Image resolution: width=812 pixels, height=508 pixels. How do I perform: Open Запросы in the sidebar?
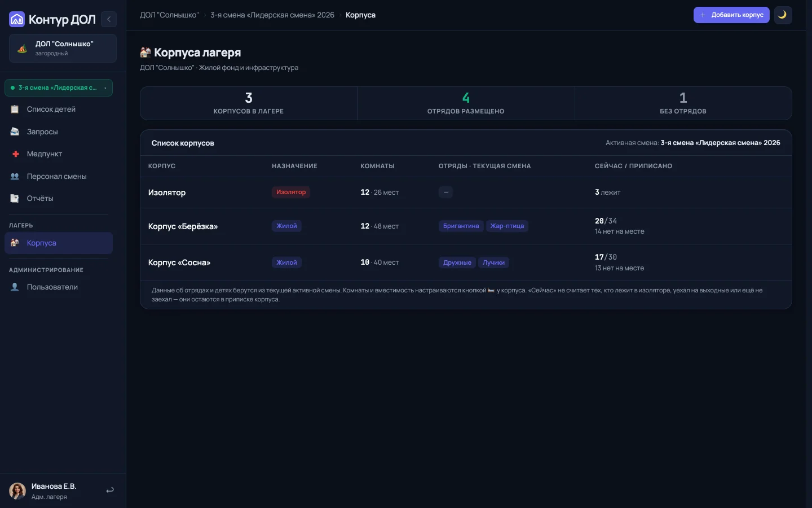point(59,132)
